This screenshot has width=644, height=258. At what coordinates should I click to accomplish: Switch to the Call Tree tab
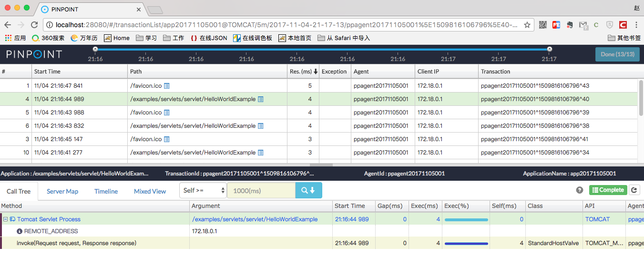click(19, 191)
